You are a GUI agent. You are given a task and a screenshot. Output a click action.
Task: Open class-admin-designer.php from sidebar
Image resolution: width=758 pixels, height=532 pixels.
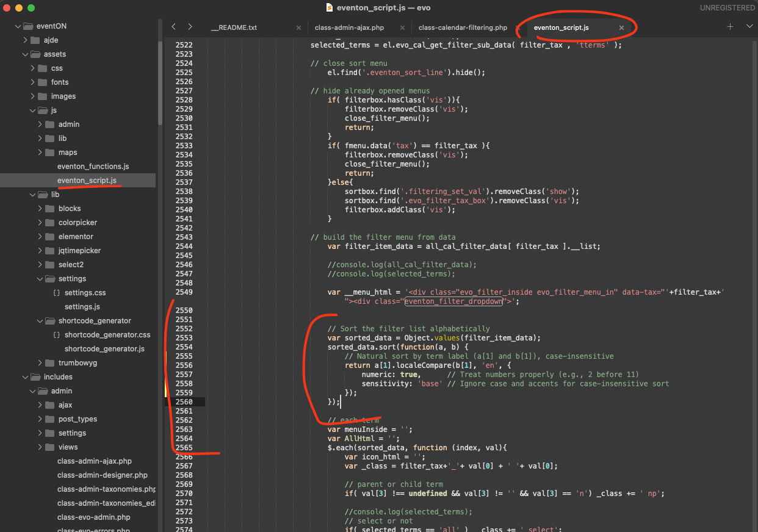pos(102,475)
